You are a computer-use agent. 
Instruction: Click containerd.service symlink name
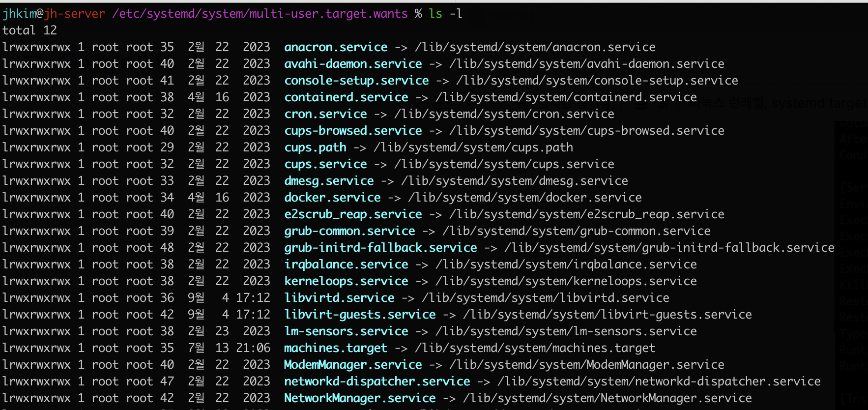click(346, 97)
